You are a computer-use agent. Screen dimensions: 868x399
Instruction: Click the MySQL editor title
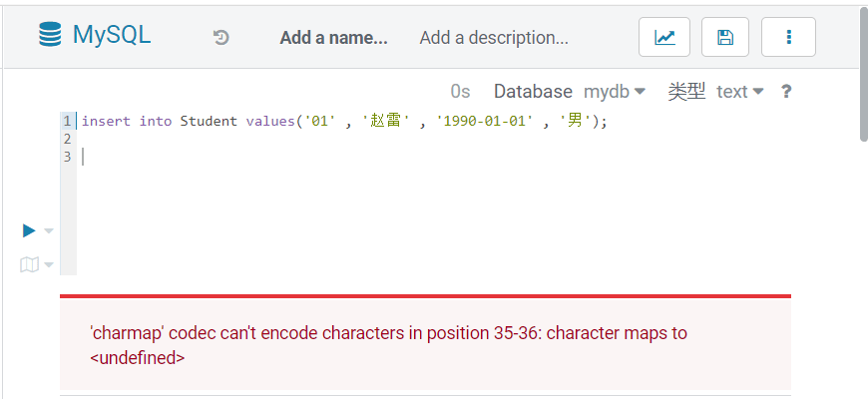tap(111, 36)
